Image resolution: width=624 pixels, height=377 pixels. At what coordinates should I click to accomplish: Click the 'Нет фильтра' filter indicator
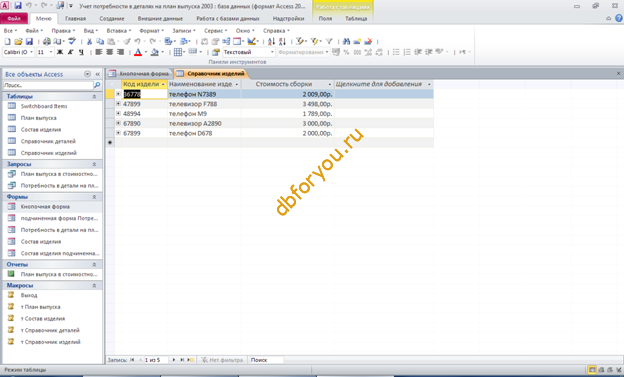pyautogui.click(x=222, y=360)
